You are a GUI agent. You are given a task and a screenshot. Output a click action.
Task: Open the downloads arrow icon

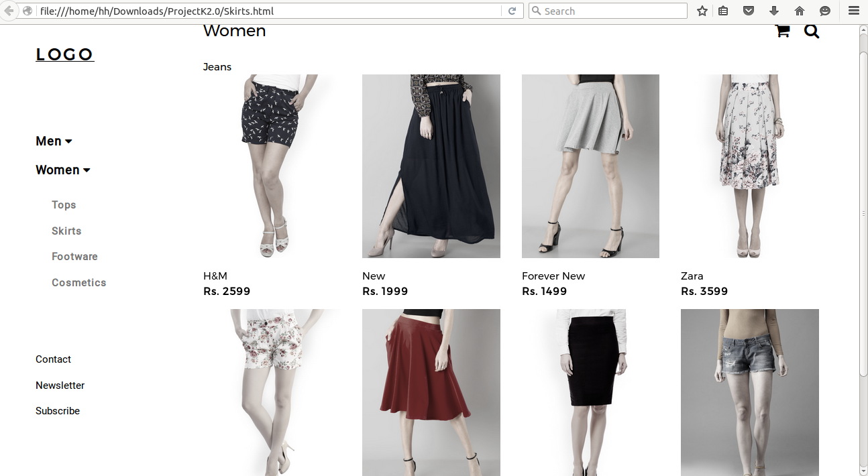774,11
